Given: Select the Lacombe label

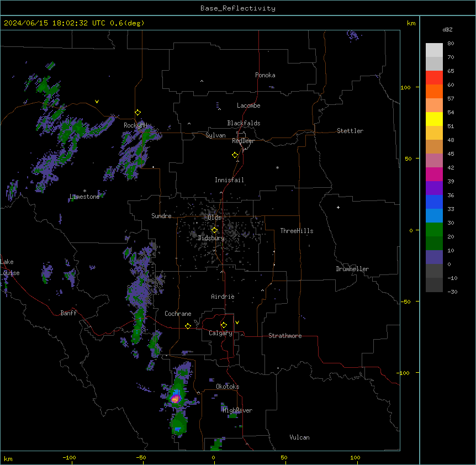Looking at the screenshot, I should pos(248,105).
